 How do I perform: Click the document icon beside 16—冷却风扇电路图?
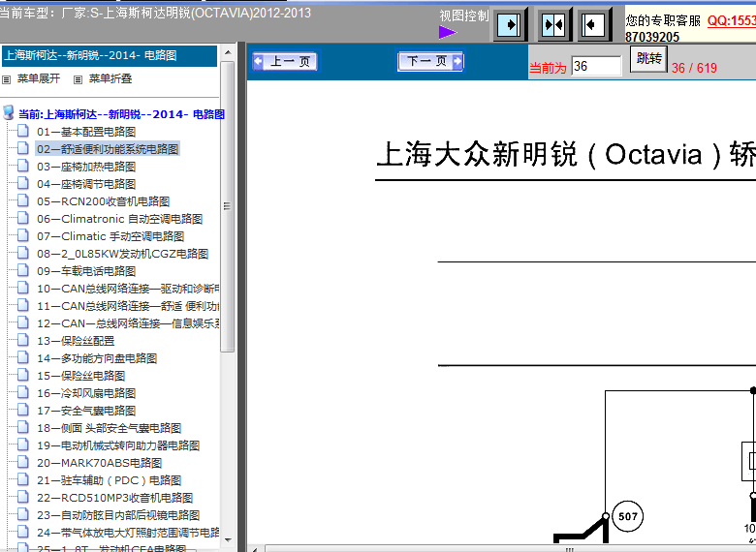click(x=22, y=391)
